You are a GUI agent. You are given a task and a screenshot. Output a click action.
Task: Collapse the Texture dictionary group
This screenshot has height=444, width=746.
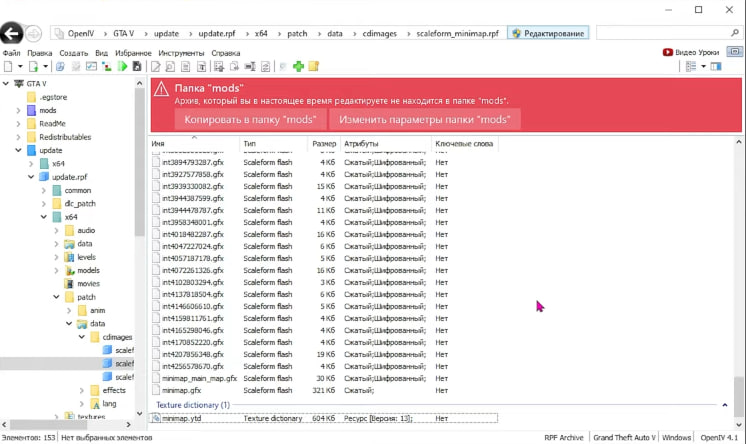(x=725, y=405)
